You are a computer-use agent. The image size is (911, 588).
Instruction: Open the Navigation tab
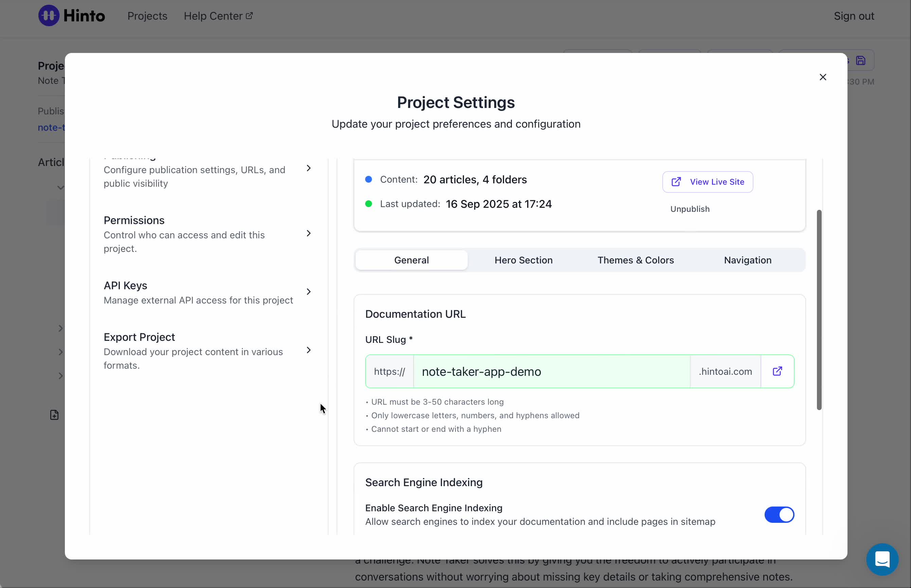point(747,260)
